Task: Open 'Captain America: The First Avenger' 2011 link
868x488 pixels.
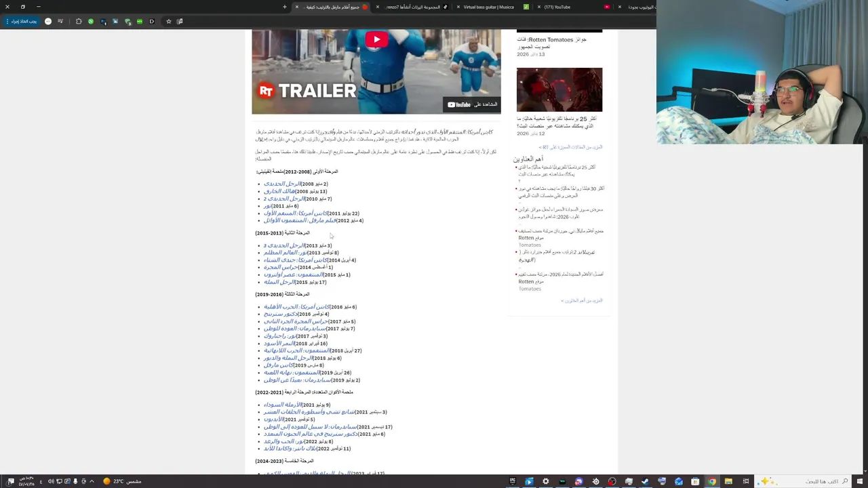Action: [x=296, y=213]
